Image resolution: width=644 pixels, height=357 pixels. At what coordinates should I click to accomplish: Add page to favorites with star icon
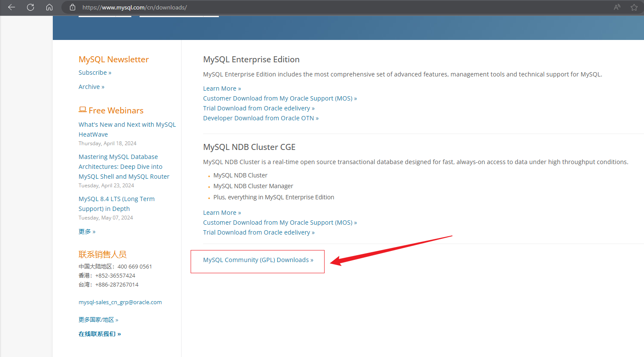click(634, 7)
